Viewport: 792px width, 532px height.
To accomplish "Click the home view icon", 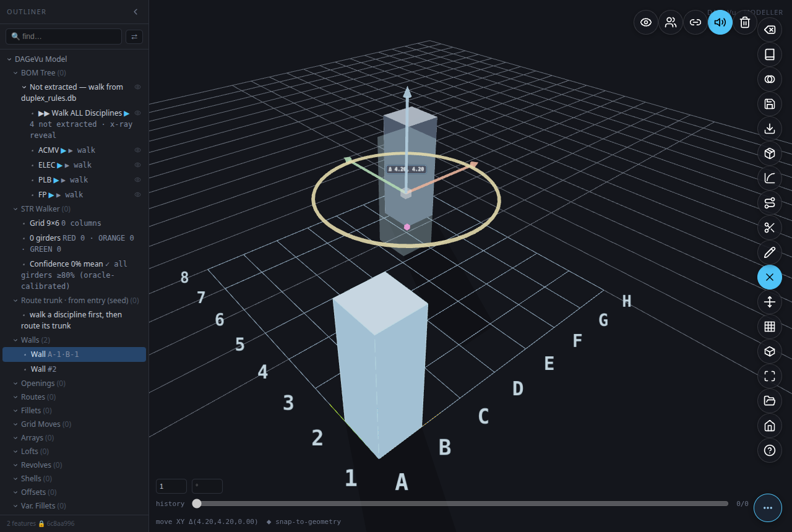I will (x=770, y=426).
